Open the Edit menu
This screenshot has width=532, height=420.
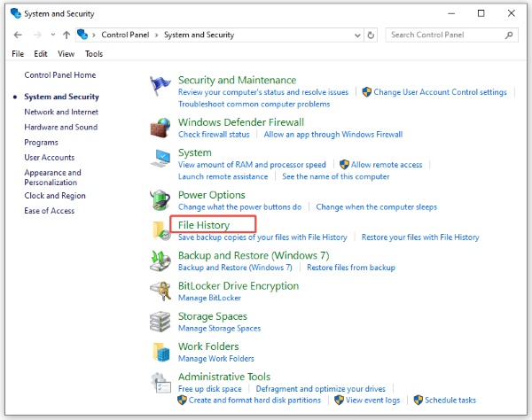(x=41, y=54)
